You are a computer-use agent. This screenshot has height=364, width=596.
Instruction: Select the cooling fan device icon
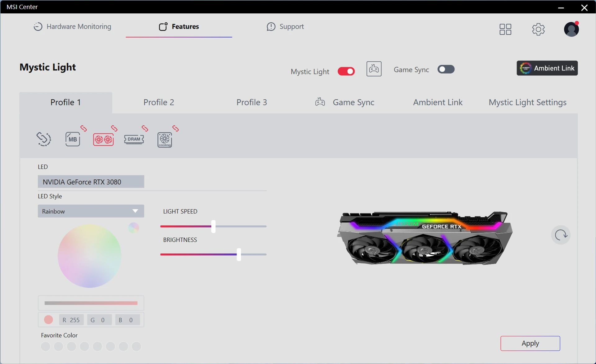[x=165, y=140]
